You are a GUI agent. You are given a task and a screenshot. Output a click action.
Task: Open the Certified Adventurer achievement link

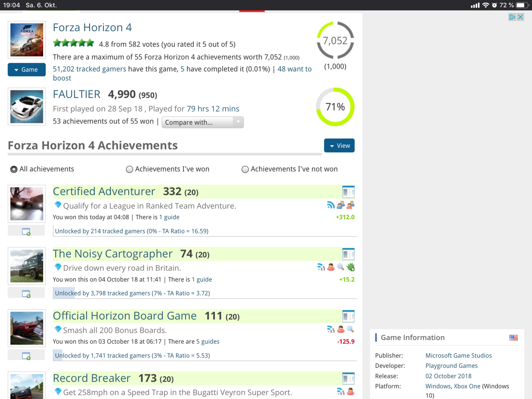pos(104,192)
